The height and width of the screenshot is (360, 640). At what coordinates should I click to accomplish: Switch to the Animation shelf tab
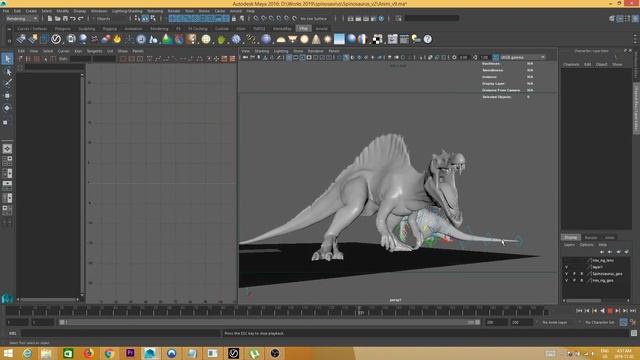click(x=133, y=29)
